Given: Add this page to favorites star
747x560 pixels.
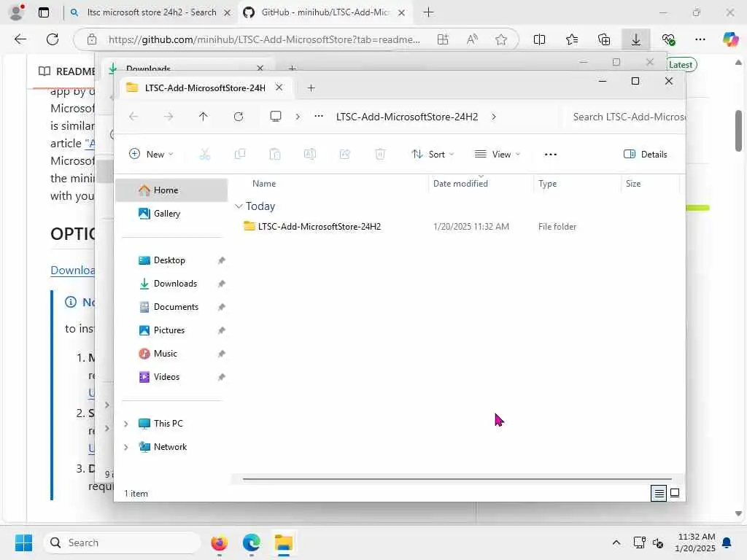Looking at the screenshot, I should pyautogui.click(x=500, y=39).
